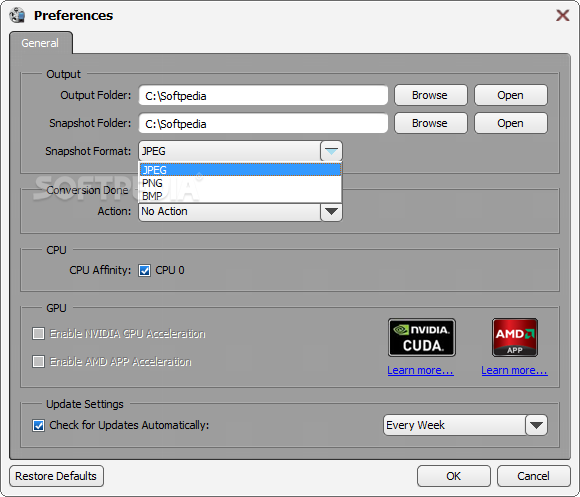
Task: Click the Snapshot Folder path field
Action: [263, 124]
